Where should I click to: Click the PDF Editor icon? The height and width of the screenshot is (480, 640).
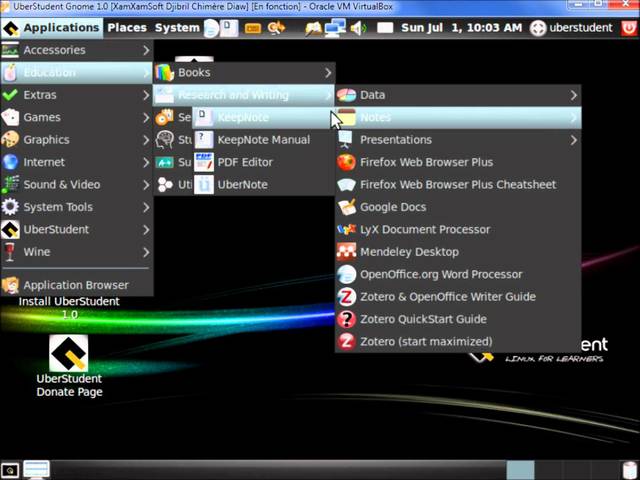tap(204, 162)
